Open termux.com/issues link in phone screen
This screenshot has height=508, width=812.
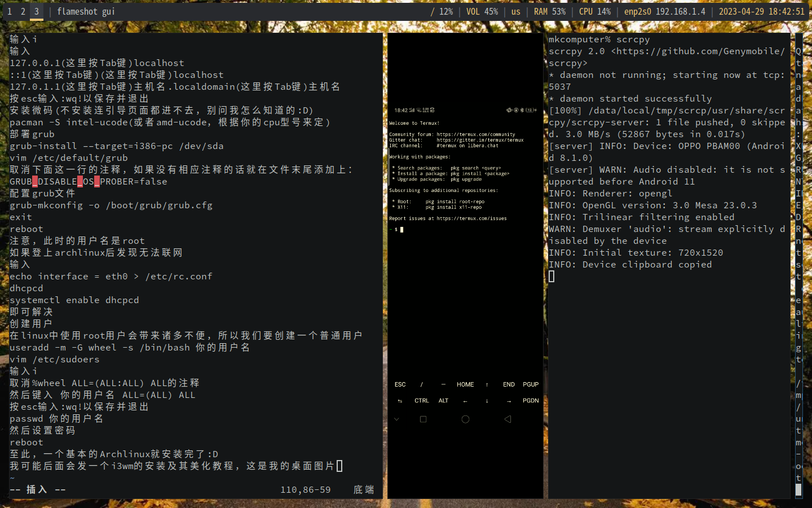coord(471,218)
